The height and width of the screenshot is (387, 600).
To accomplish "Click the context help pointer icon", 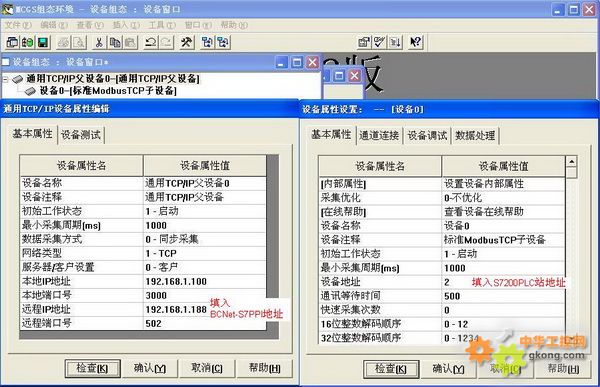I will [x=416, y=42].
